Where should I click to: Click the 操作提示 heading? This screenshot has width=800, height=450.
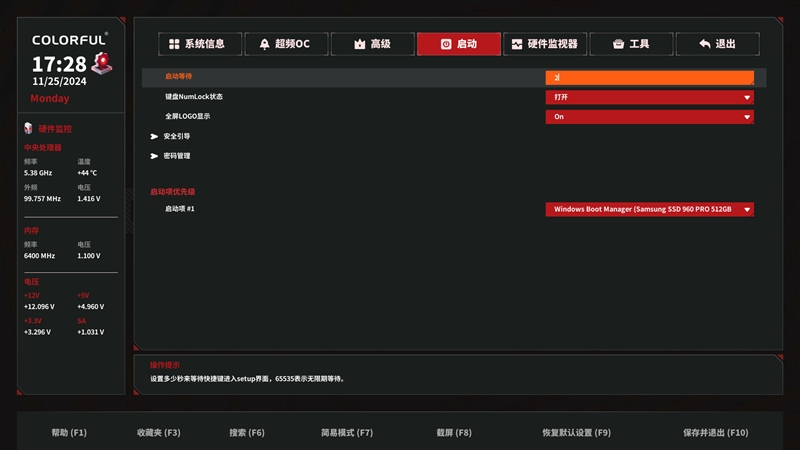[165, 365]
